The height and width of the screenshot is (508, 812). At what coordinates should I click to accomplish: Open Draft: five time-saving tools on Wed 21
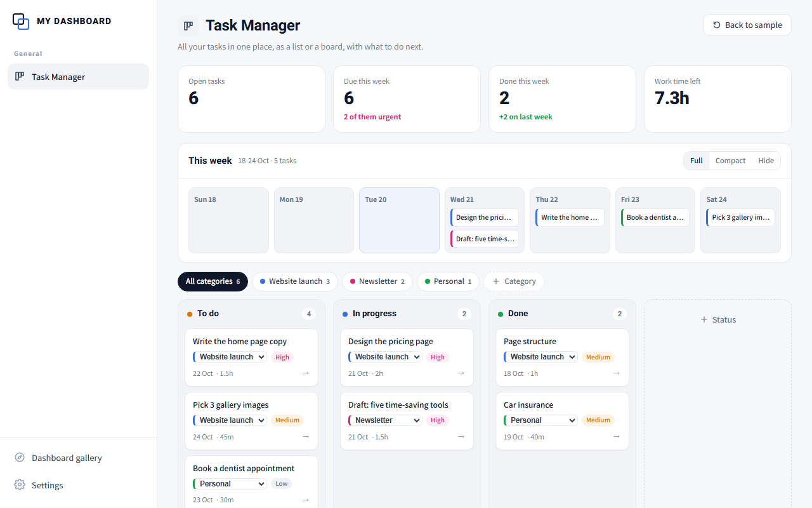click(x=485, y=239)
